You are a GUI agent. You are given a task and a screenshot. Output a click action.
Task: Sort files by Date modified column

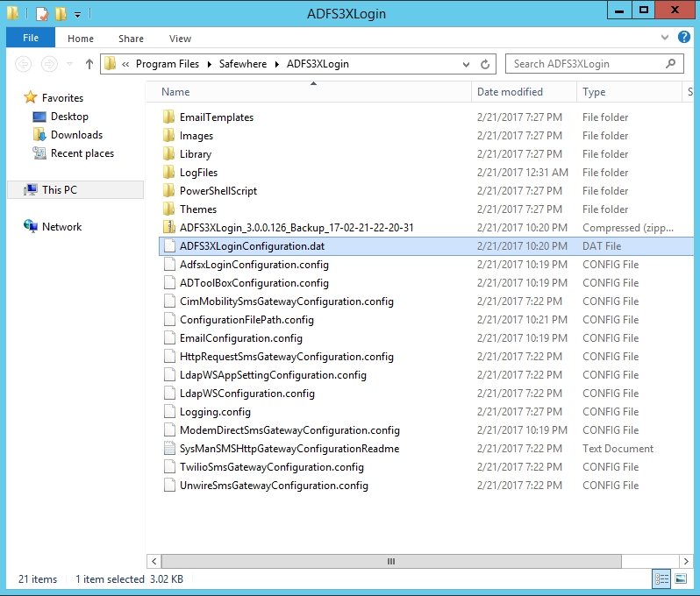pos(510,92)
